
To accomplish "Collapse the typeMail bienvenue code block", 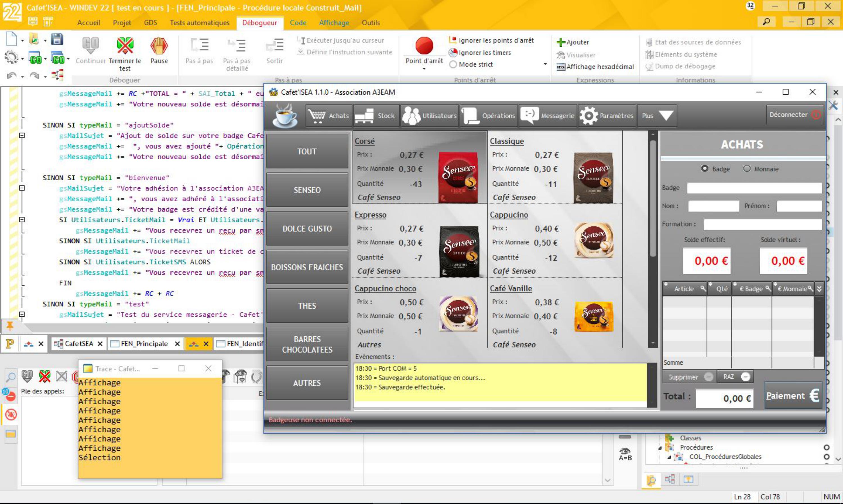I will click(22, 188).
